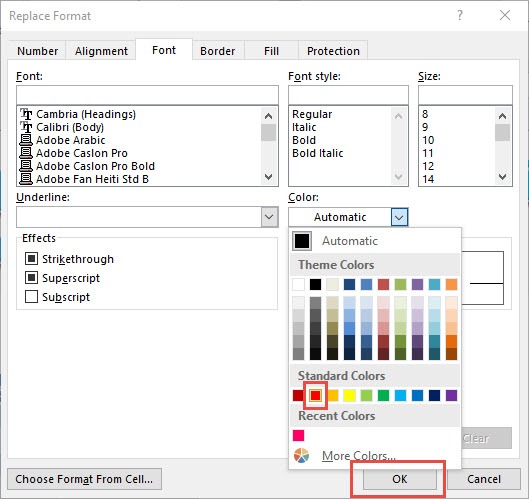Confirm with the OK button
The image size is (529, 499).
400,479
